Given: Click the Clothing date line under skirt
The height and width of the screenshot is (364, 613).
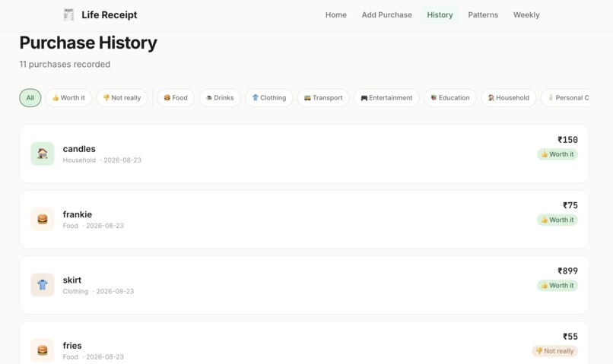Looking at the screenshot, I should click(99, 291).
